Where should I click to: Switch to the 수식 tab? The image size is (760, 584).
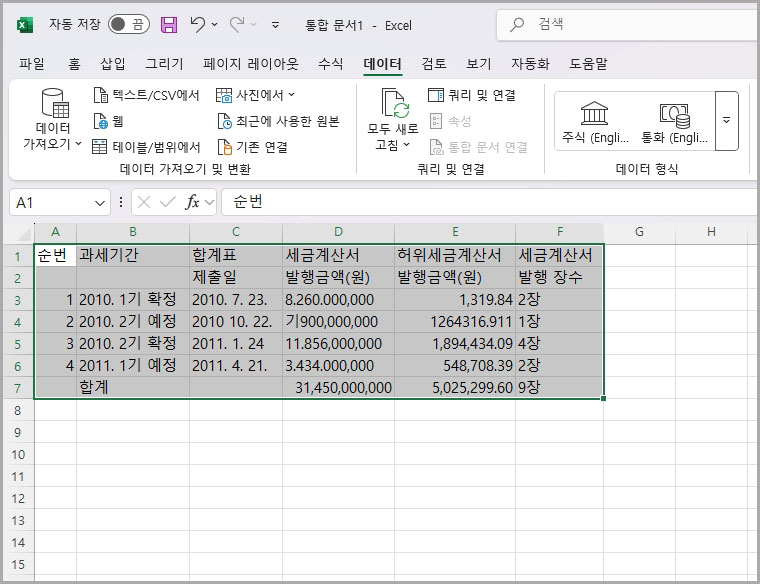tap(331, 63)
